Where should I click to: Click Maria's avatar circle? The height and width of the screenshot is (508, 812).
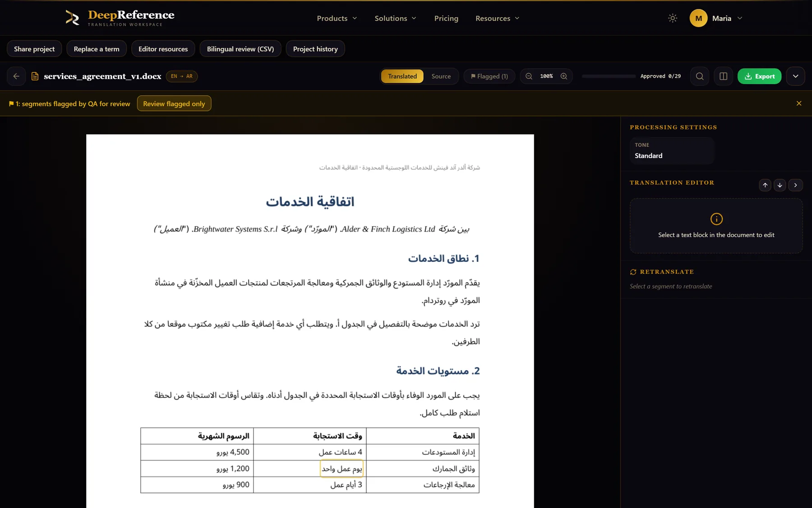pyautogui.click(x=698, y=18)
